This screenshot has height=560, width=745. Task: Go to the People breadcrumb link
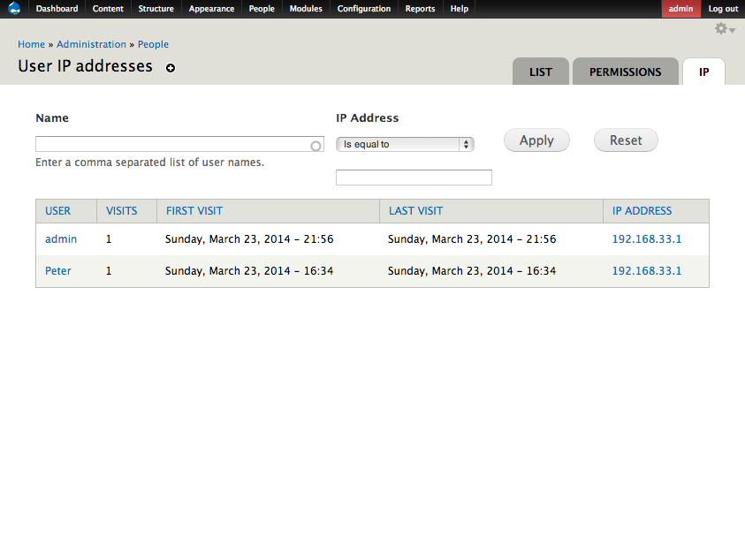point(153,44)
